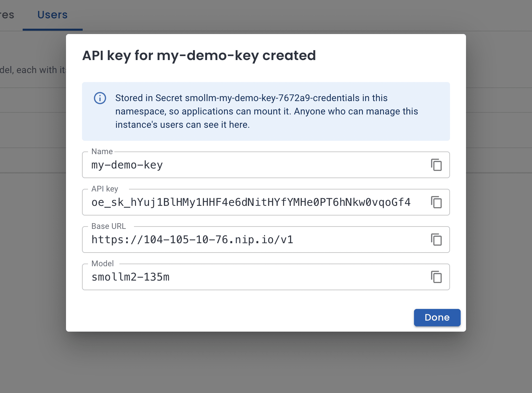Click the "Stored in Secret" notice text

(x=267, y=111)
